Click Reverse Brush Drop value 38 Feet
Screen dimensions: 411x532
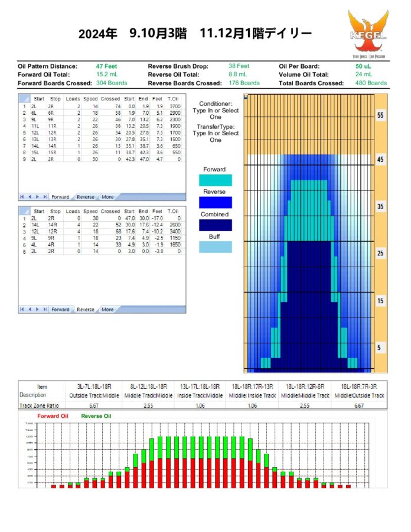tap(239, 66)
